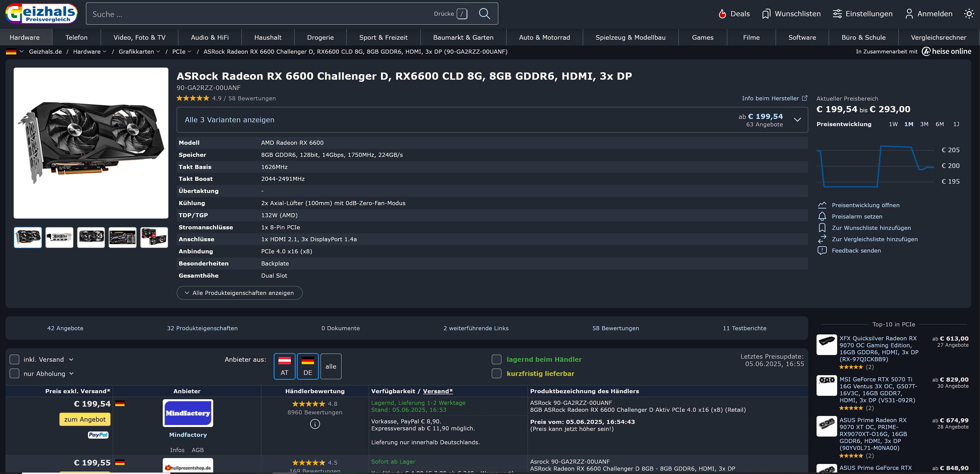980x474 pixels.
Task: Enable the inkl. Versand checkbox
Action: tap(14, 359)
